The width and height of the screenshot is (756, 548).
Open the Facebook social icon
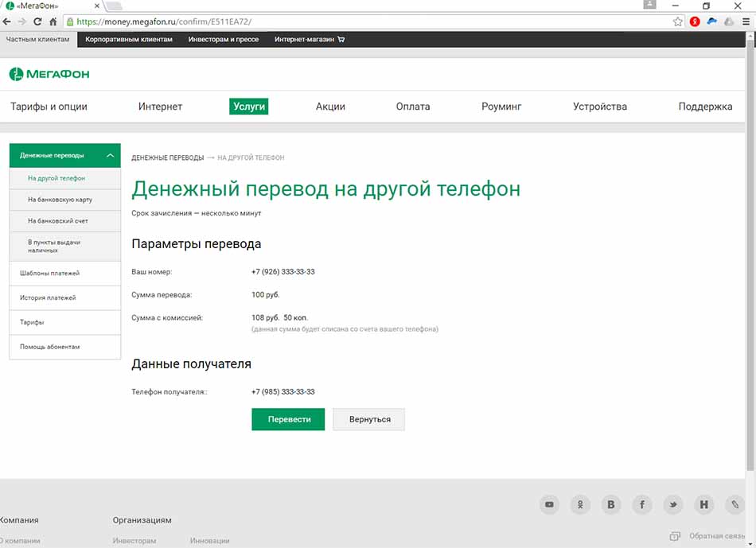641,504
